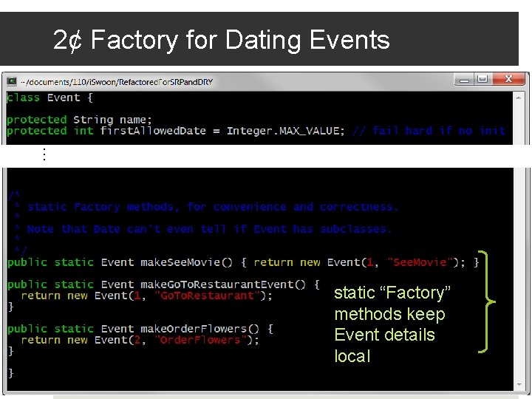Click the scrollbar down arrow

point(519,384)
